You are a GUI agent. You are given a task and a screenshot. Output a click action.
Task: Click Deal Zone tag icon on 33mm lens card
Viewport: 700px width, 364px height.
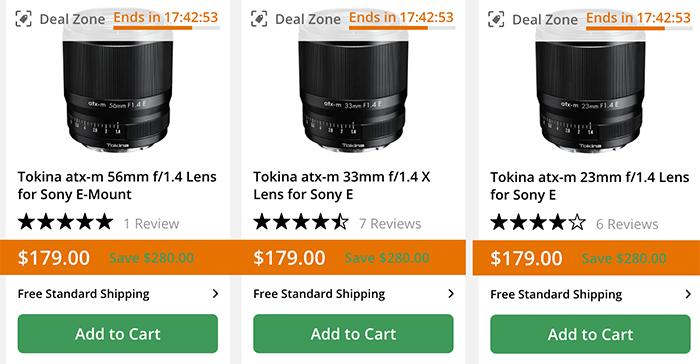259,19
